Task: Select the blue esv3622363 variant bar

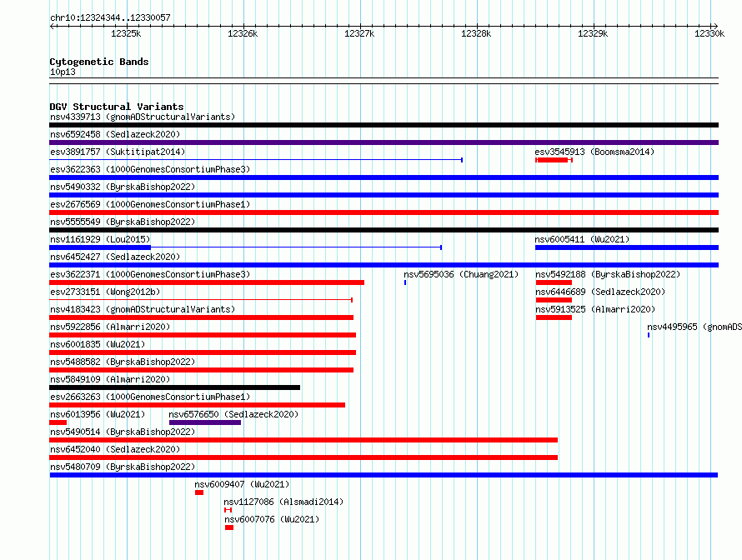Action: (384, 177)
